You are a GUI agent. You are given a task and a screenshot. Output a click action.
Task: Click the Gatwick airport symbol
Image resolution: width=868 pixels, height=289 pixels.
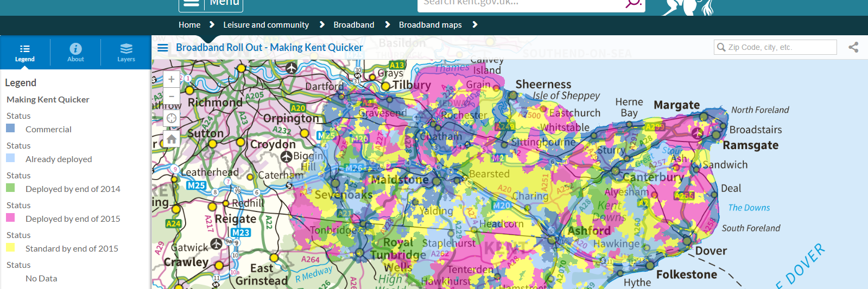(217, 244)
